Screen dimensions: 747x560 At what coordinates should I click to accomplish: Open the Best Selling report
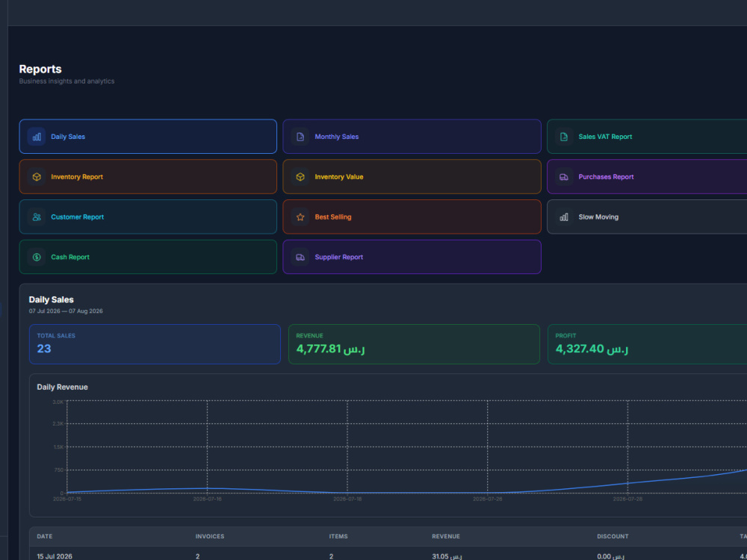(412, 217)
